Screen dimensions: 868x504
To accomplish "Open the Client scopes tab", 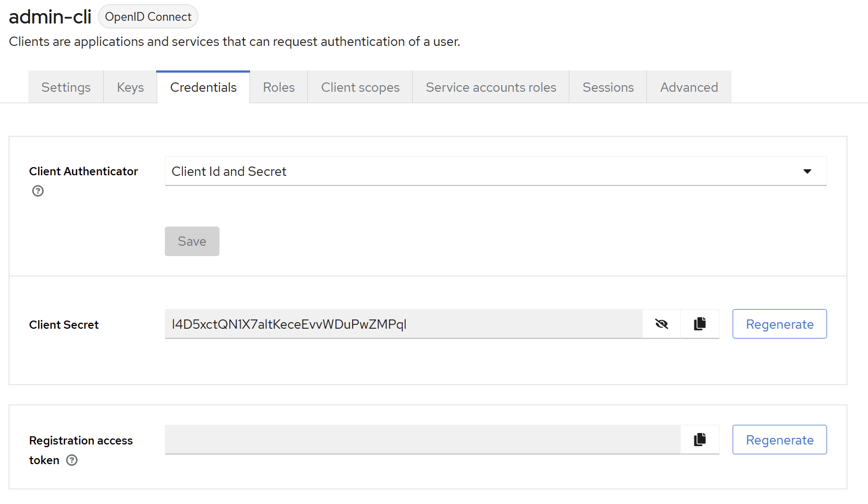I will click(360, 87).
